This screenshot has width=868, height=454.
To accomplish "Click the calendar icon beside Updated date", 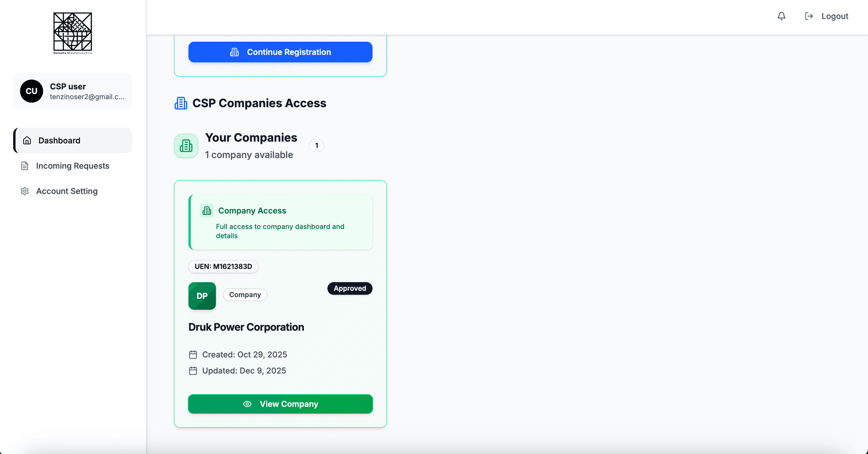I will [193, 370].
